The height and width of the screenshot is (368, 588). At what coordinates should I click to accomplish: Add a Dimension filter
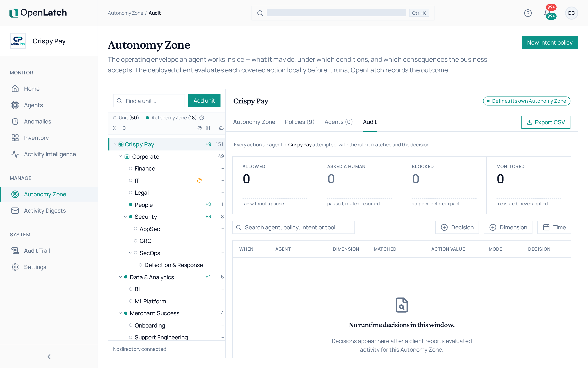[508, 227]
